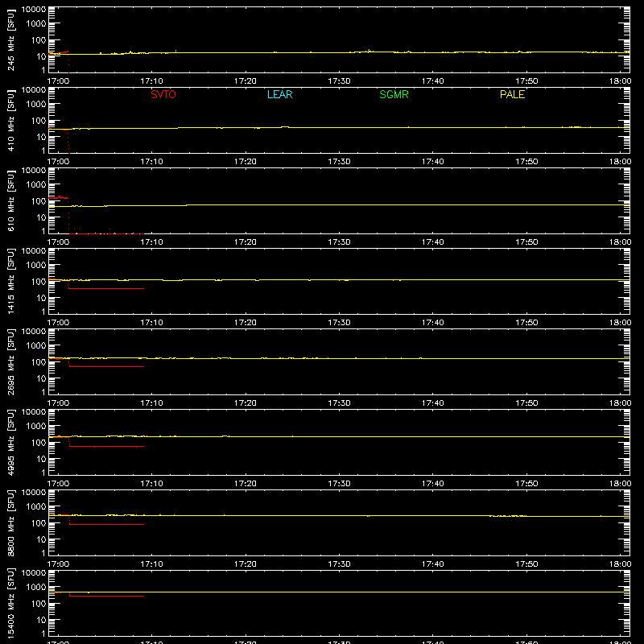Select the 2695 MHz [SFU] axis title
The width and height of the screenshot is (644, 644).
pyautogui.click(x=11, y=361)
